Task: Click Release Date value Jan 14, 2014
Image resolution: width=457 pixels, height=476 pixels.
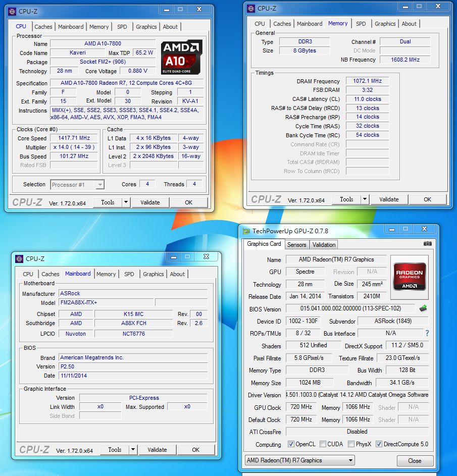Action: click(305, 296)
